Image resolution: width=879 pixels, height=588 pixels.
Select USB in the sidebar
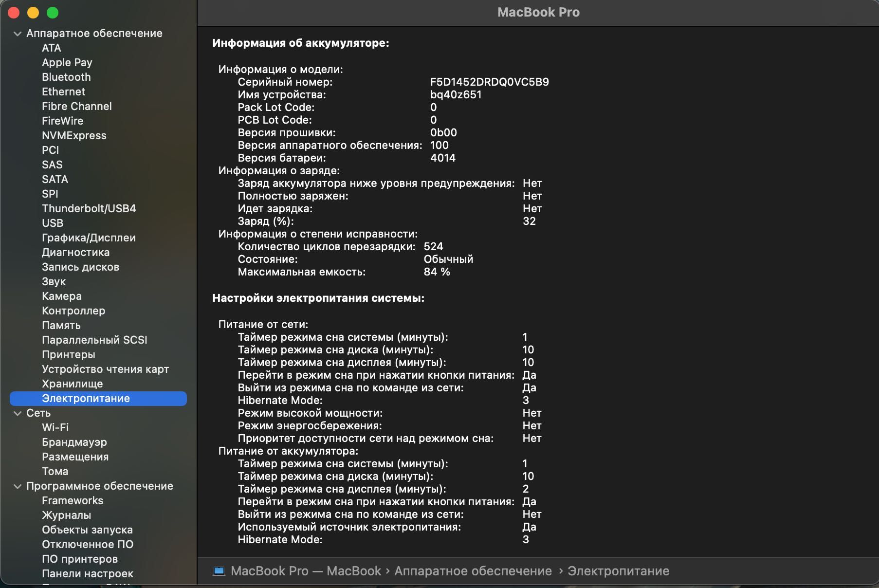pos(53,223)
